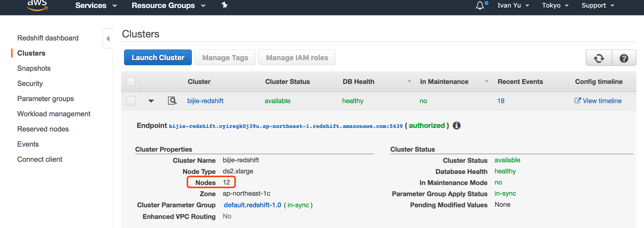Click the available status in table row
Screen dimensions: 644x228
coord(277,101)
